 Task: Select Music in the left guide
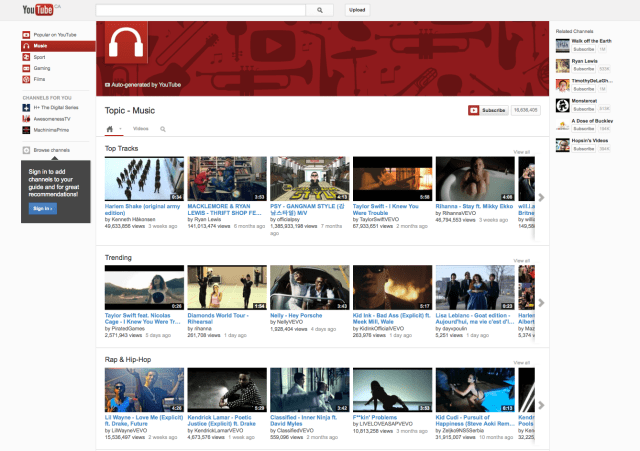tap(40, 46)
